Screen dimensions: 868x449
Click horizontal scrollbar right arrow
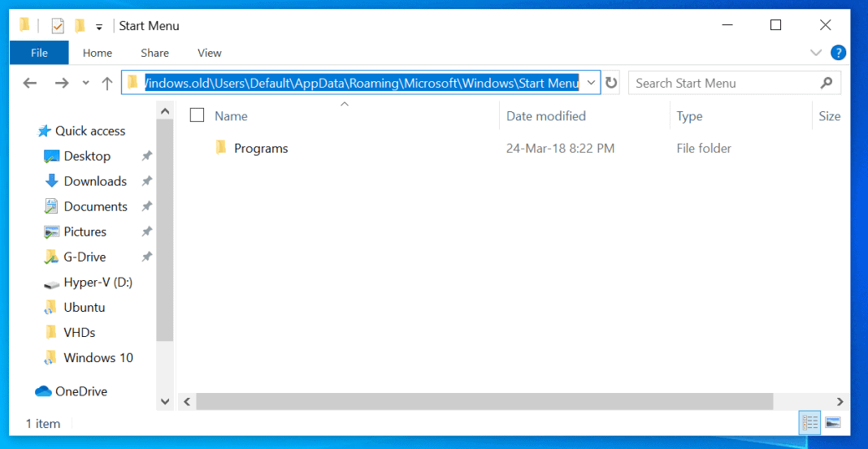[840, 401]
